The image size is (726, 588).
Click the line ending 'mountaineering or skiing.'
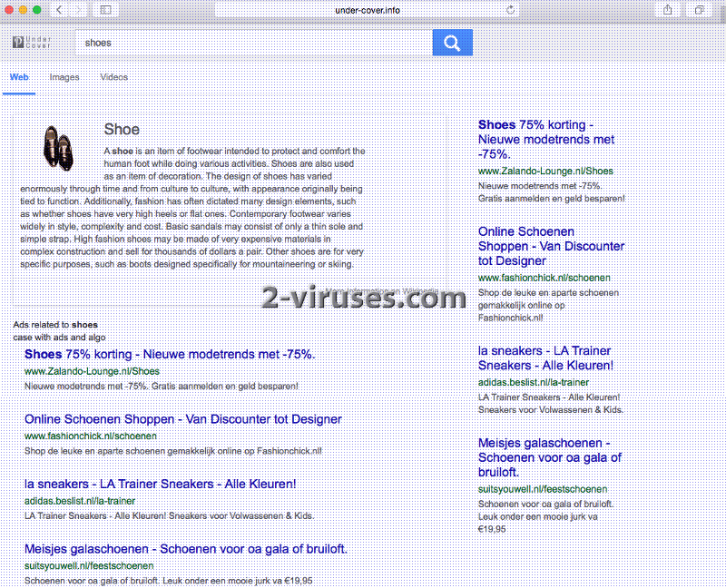click(187, 264)
